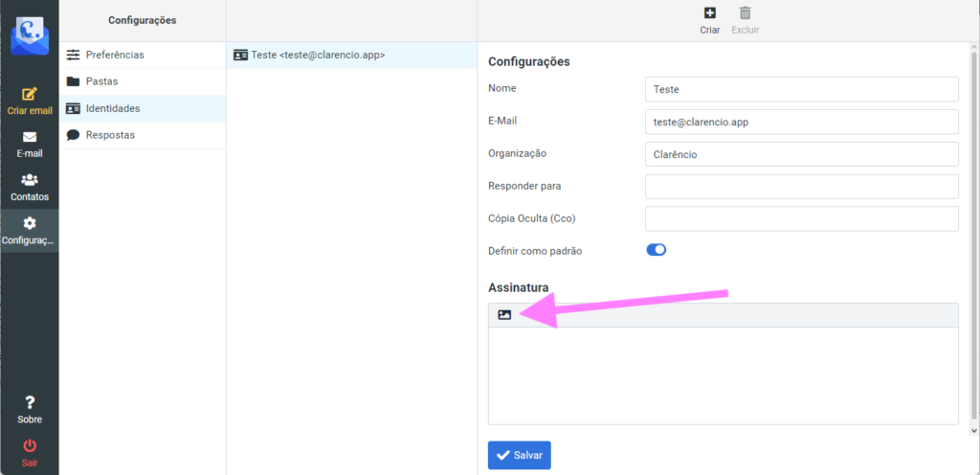Screen dimensions: 980x475
Task: Click the Excluir trash icon
Action: (745, 13)
